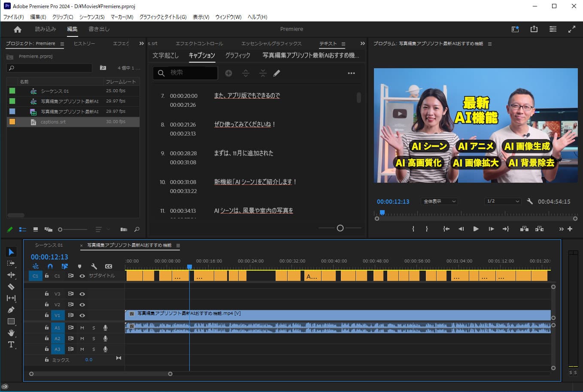The width and height of the screenshot is (583, 392).
Task: Add a new caption segment
Action: click(229, 73)
